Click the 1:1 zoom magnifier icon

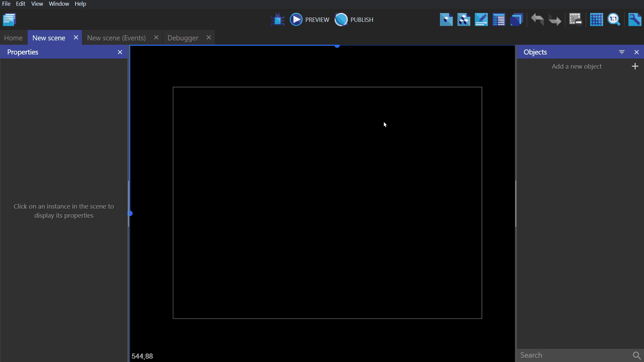614,20
